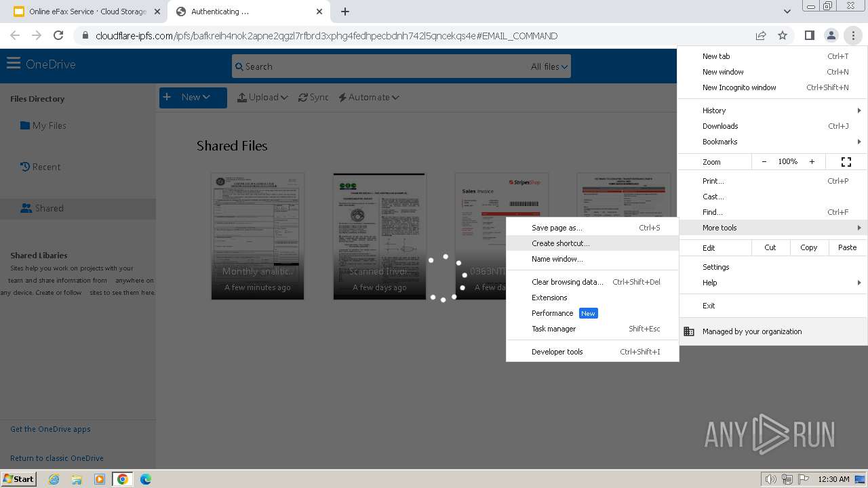868x488 pixels.
Task: Open the All files dropdown
Action: 549,66
